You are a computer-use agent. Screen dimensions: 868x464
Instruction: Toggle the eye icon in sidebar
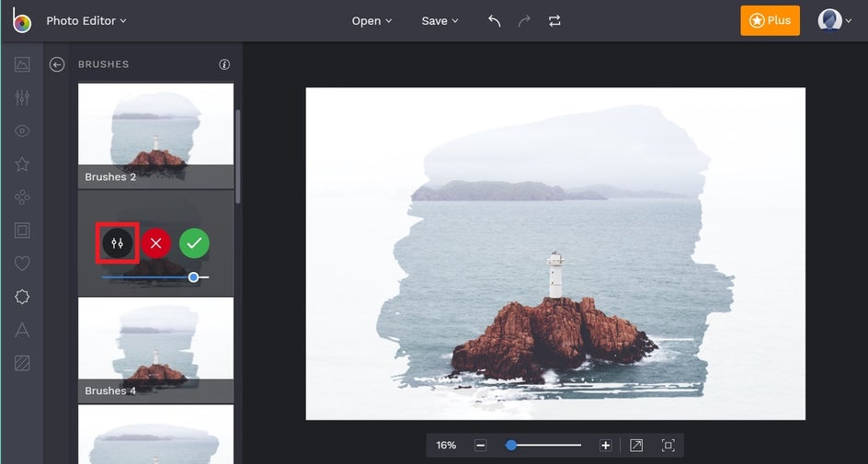[x=22, y=131]
